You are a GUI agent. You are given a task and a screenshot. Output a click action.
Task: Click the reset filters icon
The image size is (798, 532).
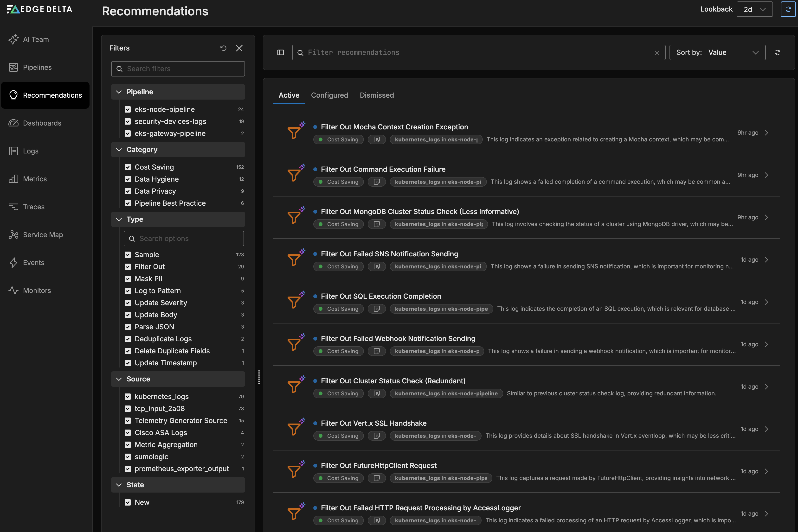point(223,48)
